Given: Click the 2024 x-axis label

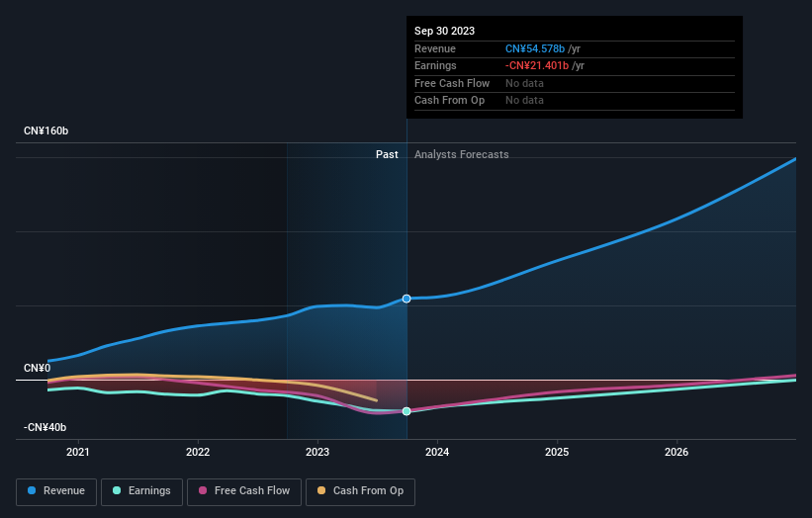Looking at the screenshot, I should [x=437, y=452].
